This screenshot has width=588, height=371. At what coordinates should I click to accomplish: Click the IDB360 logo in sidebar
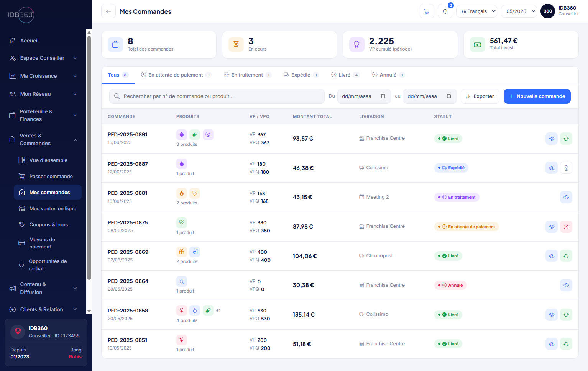tap(21, 15)
